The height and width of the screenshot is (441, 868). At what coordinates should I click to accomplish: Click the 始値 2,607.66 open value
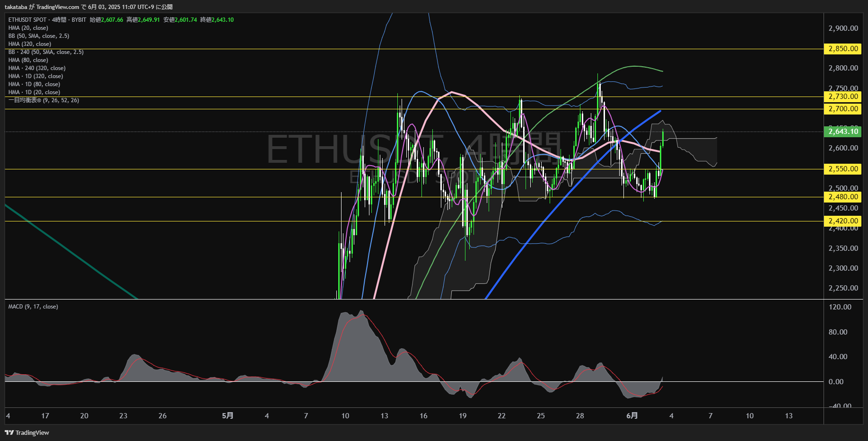click(x=106, y=20)
